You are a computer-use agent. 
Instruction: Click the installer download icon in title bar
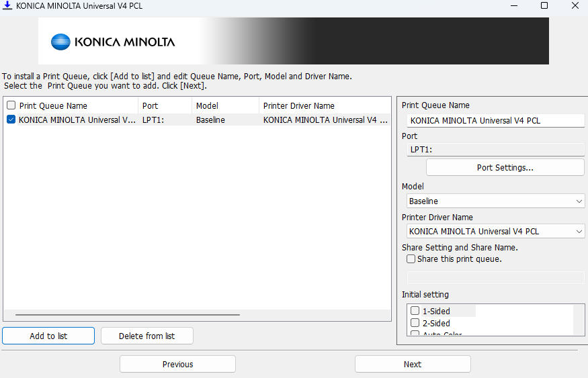[7, 6]
